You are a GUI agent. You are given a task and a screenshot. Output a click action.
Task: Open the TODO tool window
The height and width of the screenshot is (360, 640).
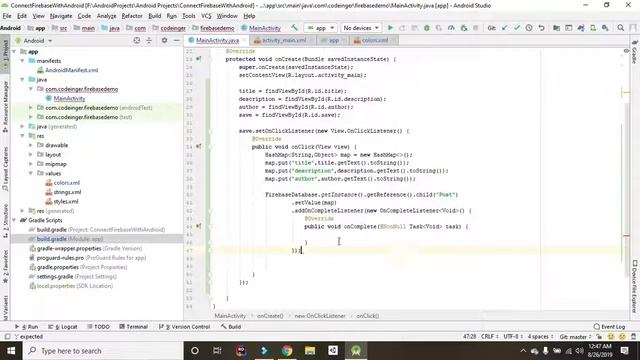[98, 327]
